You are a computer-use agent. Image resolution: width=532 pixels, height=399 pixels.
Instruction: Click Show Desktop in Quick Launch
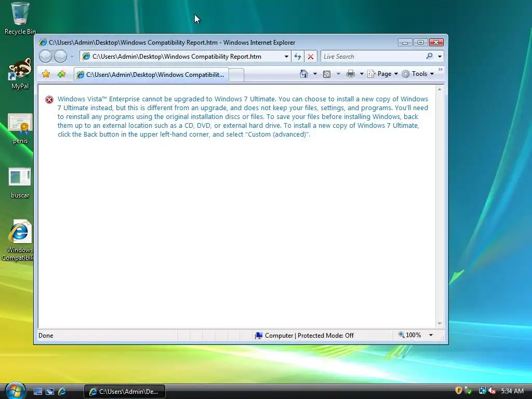(38, 391)
